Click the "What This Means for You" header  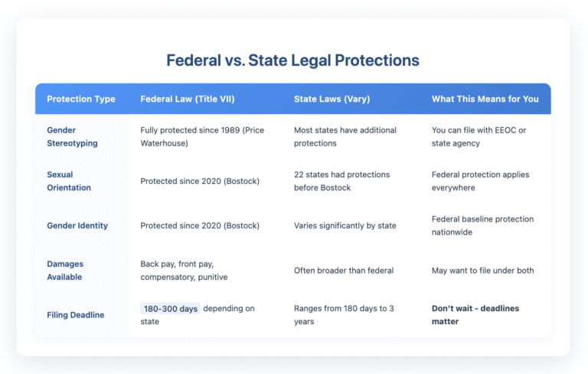(482, 99)
